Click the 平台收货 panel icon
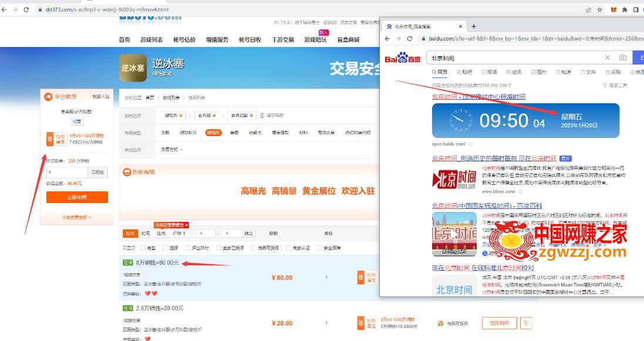644x341 pixels. click(x=48, y=96)
